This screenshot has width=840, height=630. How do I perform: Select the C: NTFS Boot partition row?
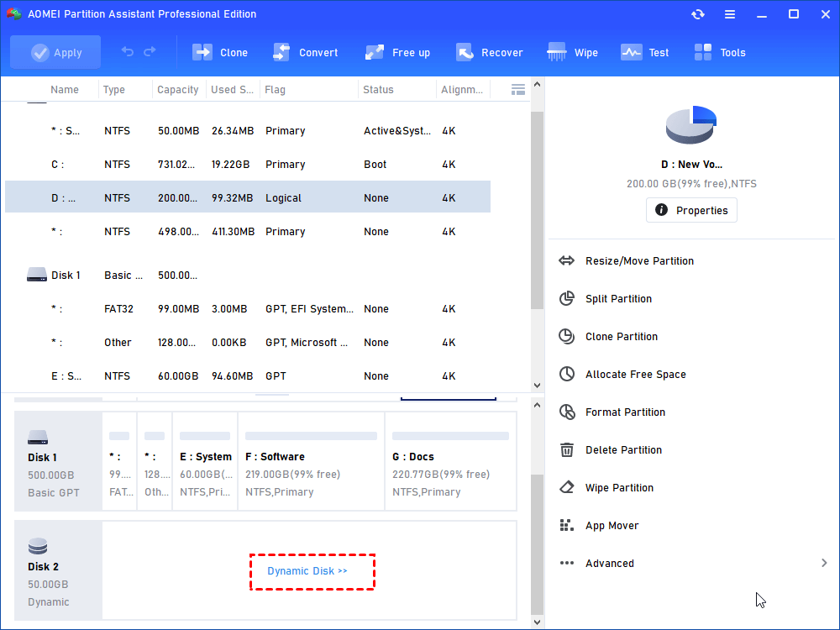[x=248, y=165]
